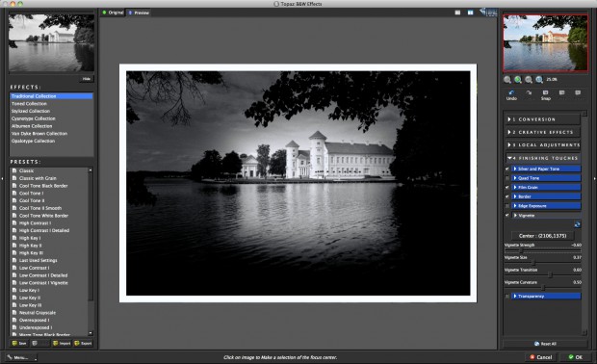The width and height of the screenshot is (597, 364).
Task: Confirm with the OK button
Action: tap(575, 357)
